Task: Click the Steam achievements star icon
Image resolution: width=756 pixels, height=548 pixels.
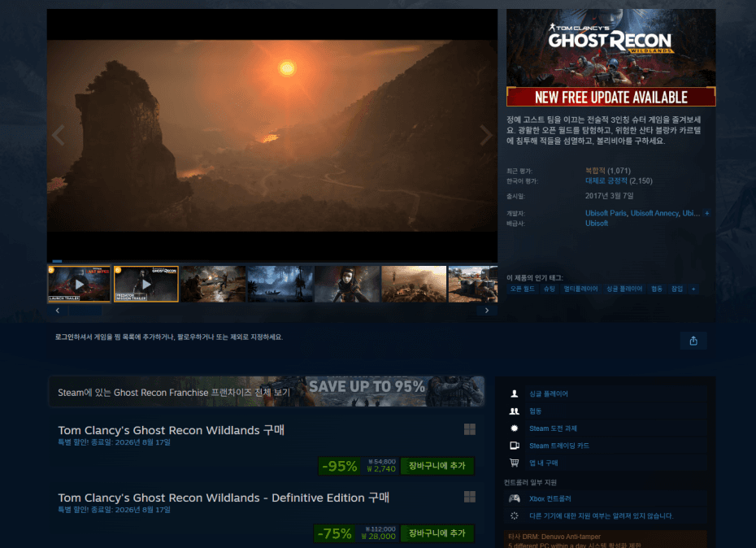Action: [515, 428]
